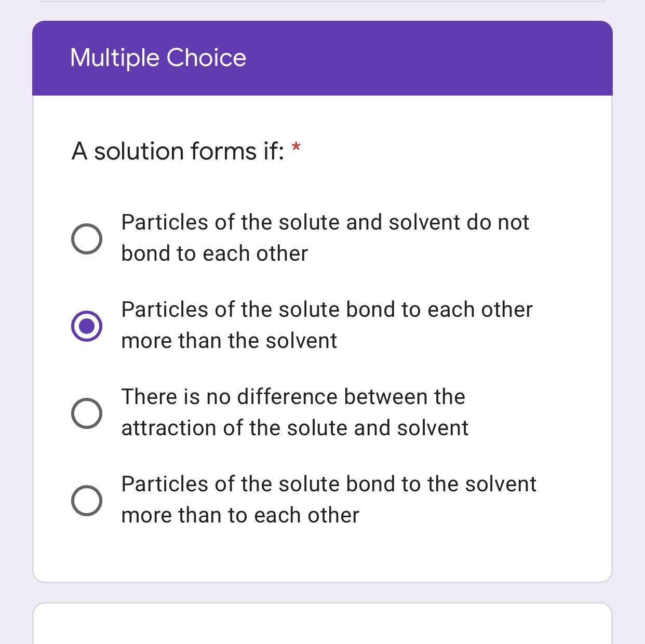Click the label line "bond to each other" of the first option
Image resolution: width=645 pixels, height=644 pixels.
(x=214, y=253)
